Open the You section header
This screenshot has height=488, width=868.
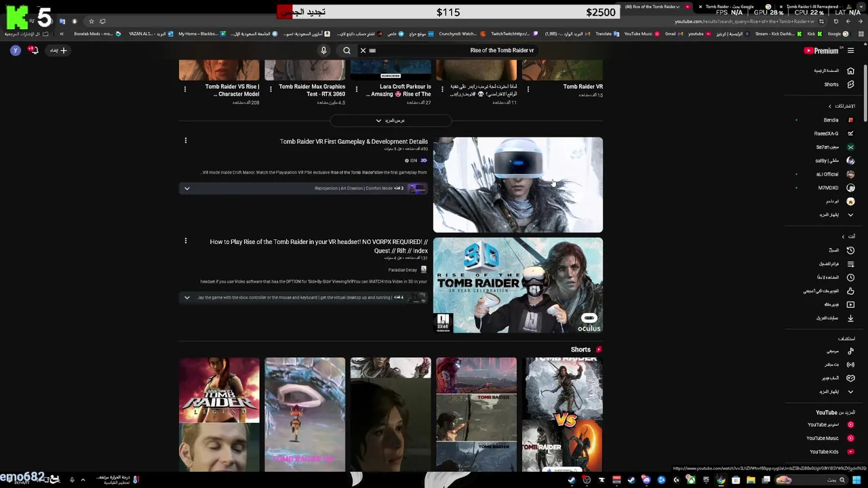coord(848,237)
